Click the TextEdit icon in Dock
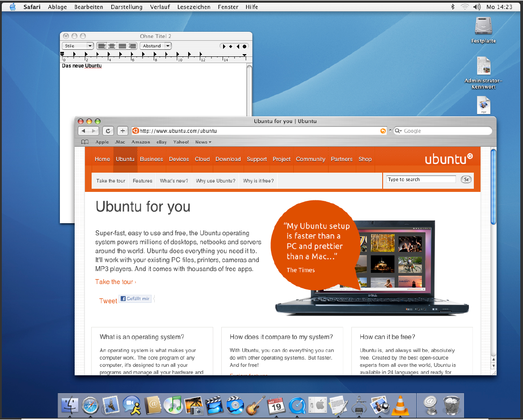Screen dimensions: 523x420 tap(338, 405)
